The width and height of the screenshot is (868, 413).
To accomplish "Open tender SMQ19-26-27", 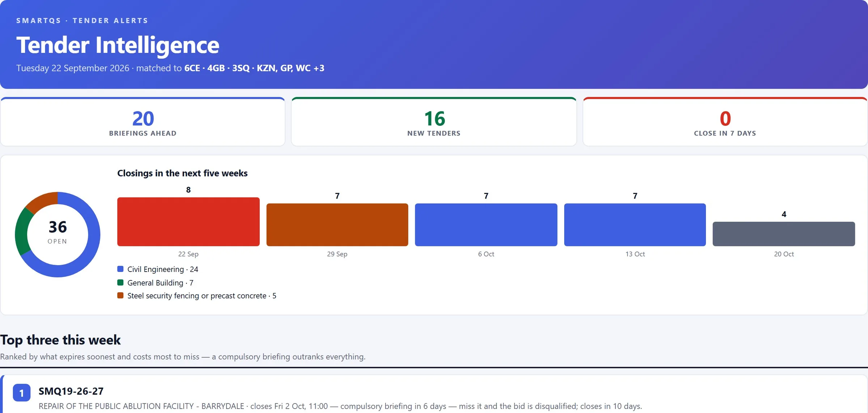I will click(71, 391).
